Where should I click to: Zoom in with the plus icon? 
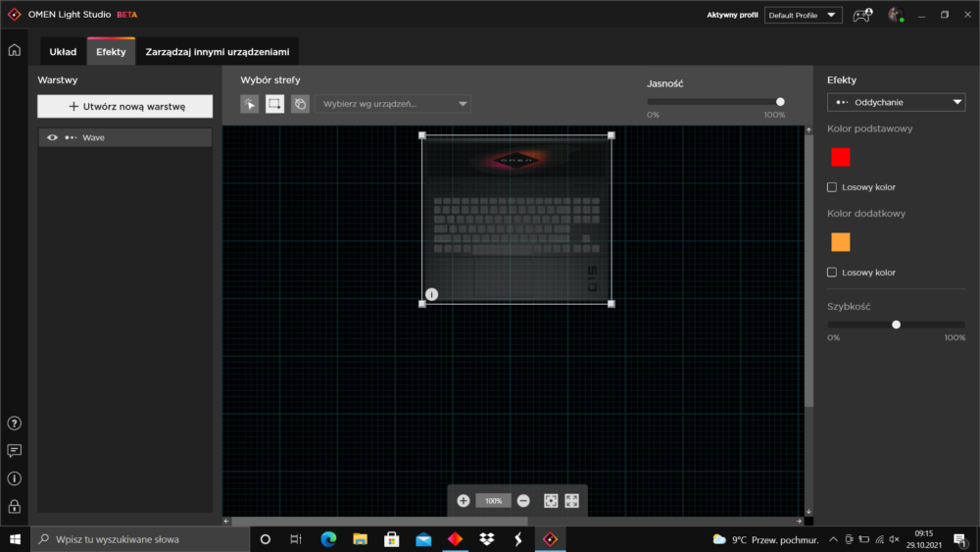pos(464,501)
